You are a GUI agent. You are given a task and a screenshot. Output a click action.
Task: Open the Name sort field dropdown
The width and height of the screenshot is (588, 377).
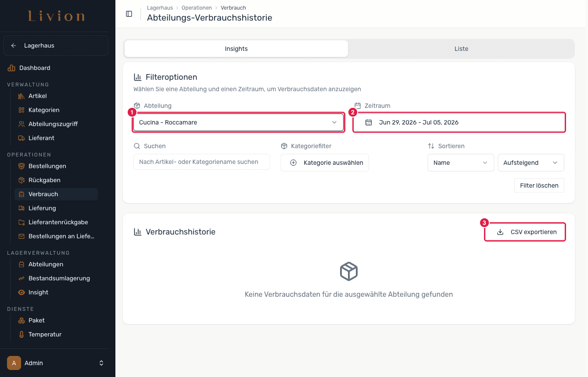click(x=460, y=163)
